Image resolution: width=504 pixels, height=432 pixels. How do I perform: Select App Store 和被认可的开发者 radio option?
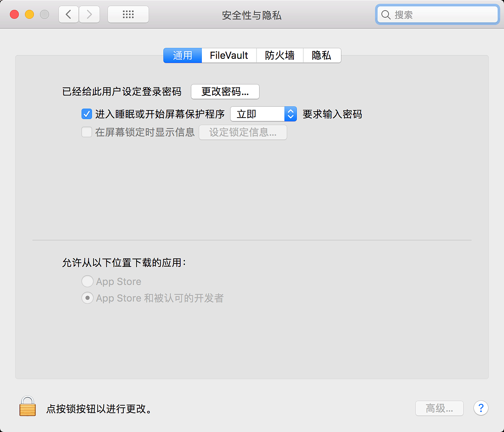click(88, 298)
